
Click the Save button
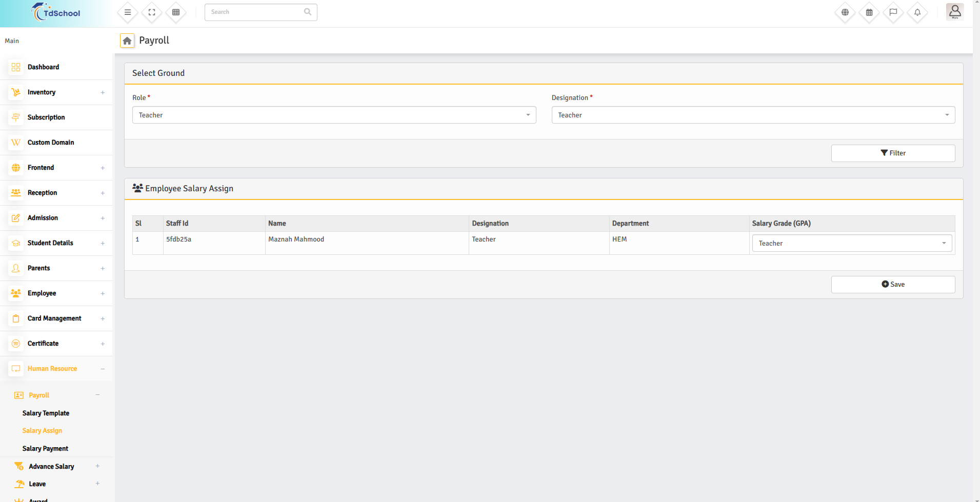893,285
